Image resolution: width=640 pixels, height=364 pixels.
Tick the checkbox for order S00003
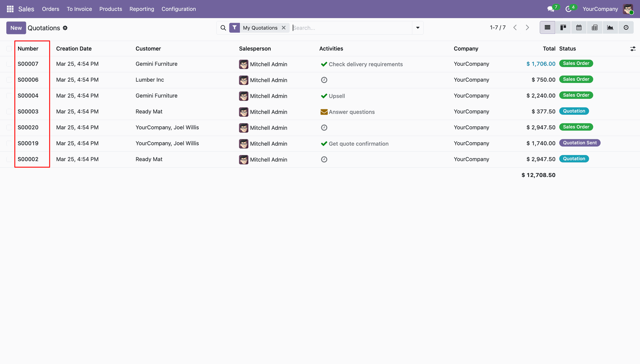[9, 112]
